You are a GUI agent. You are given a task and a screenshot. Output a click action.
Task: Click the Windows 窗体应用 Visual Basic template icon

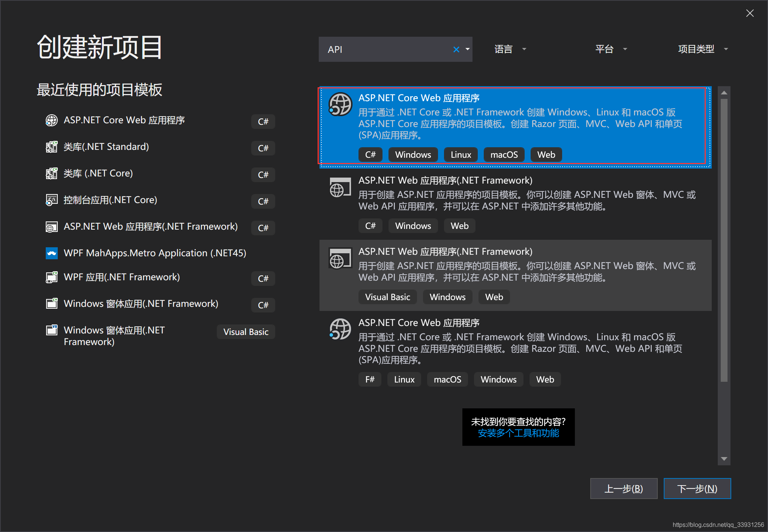[x=51, y=330]
